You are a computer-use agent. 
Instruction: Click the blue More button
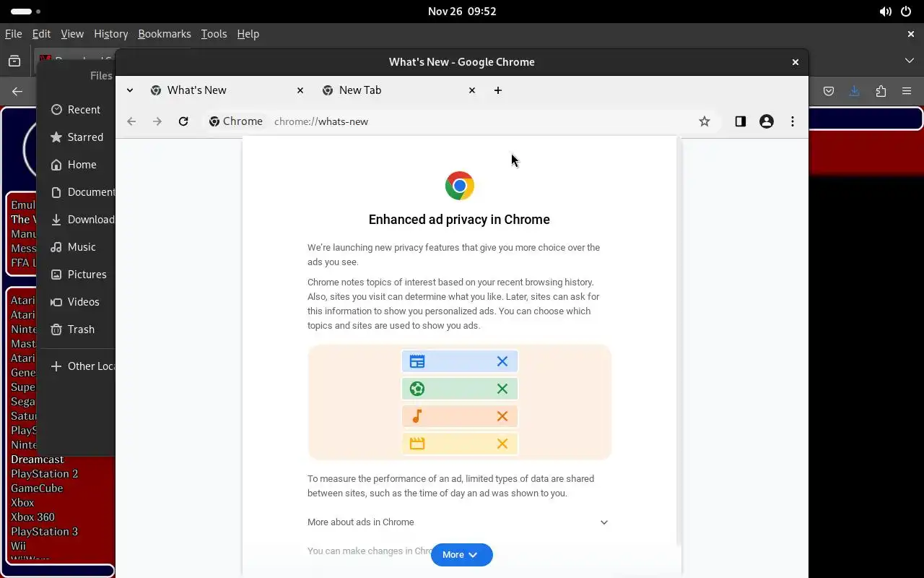coord(461,555)
